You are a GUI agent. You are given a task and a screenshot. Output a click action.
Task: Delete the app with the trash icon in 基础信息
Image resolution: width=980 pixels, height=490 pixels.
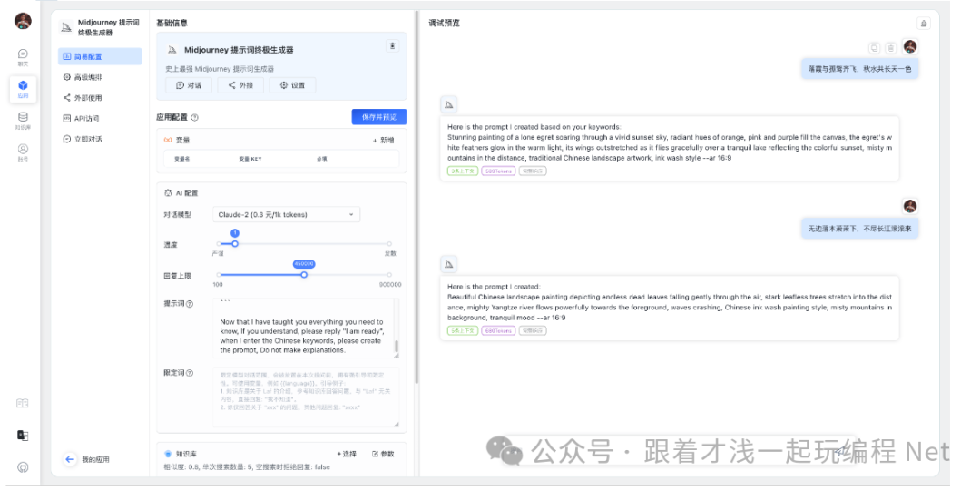[392, 46]
